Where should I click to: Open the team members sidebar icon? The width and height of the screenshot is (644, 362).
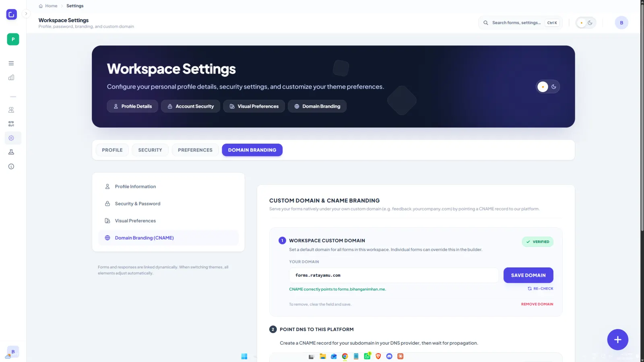tap(11, 110)
